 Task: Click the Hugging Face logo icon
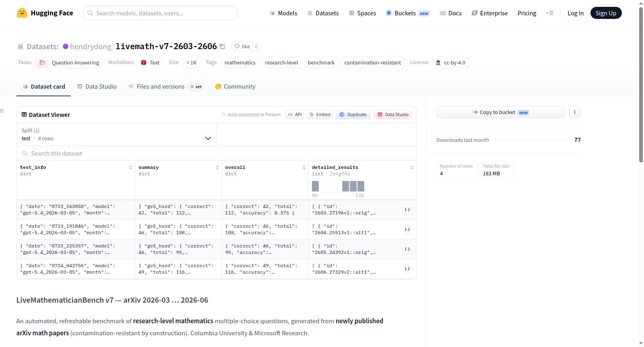pos(22,13)
